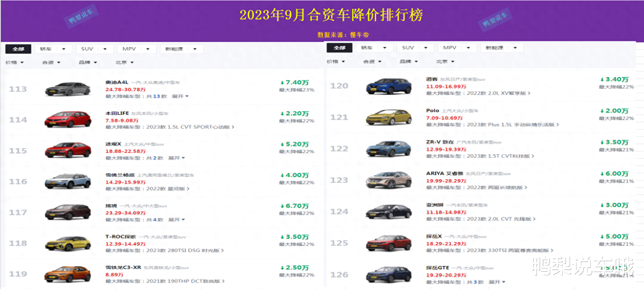Click the 7.09-10.69万 Polo price range
The width and height of the screenshot is (644, 289).
click(444, 118)
